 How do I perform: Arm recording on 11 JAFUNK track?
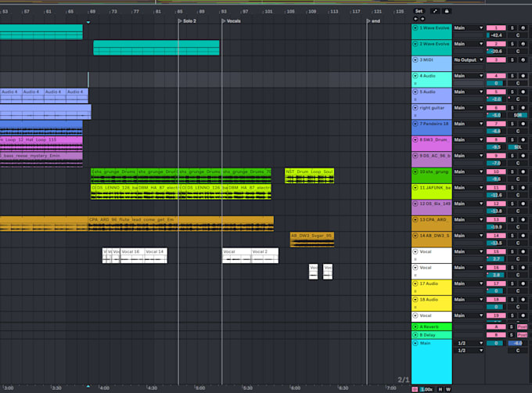point(523,187)
